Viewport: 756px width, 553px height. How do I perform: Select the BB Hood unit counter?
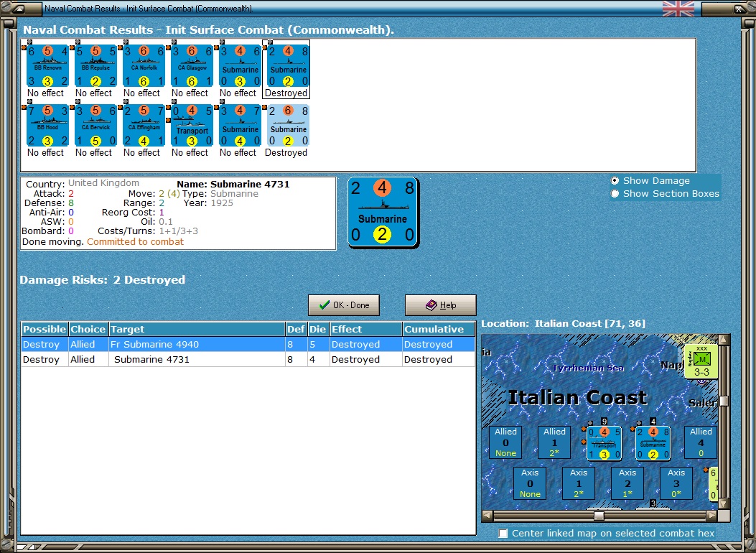(x=47, y=126)
